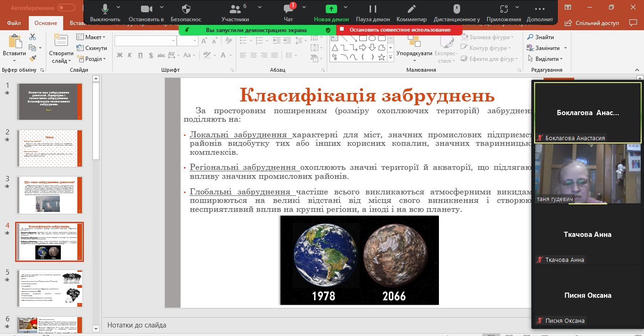Click the Спільний доступ share button
The width and height of the screenshot is (644, 336).
pyautogui.click(x=592, y=23)
